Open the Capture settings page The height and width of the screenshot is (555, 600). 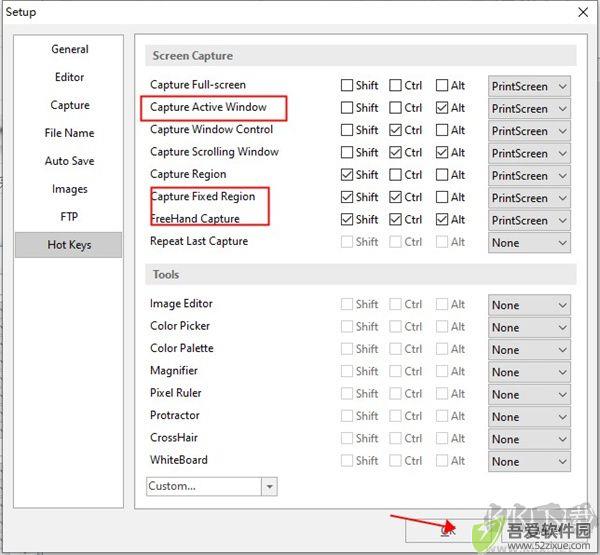pyautogui.click(x=69, y=105)
